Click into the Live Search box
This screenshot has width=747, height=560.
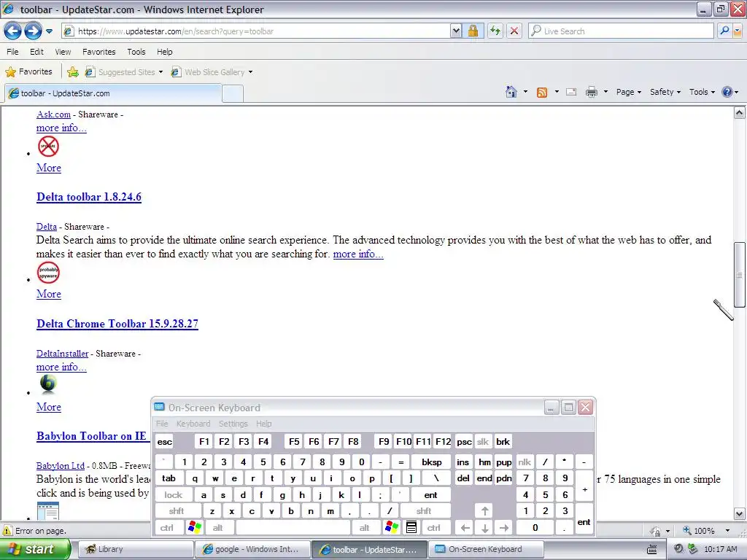point(621,31)
